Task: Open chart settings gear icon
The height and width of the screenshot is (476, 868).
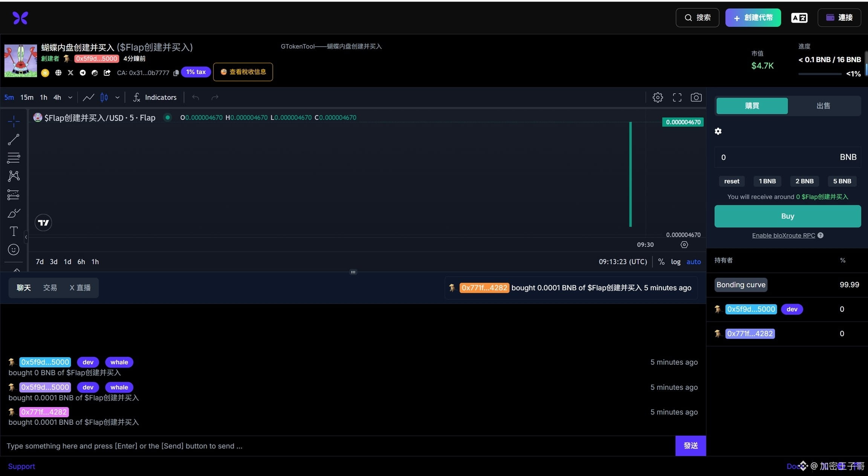Action: tap(657, 98)
